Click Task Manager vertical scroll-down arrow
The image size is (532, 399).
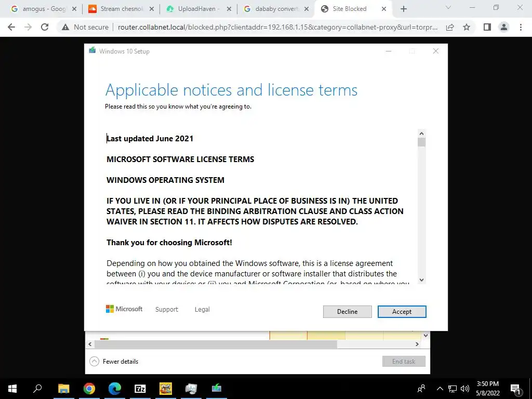426,336
